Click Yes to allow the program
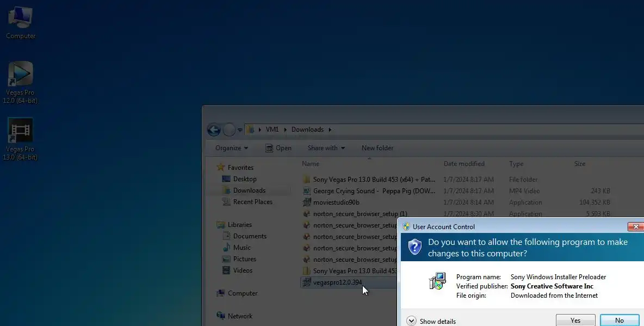This screenshot has height=326, width=644. [575, 320]
